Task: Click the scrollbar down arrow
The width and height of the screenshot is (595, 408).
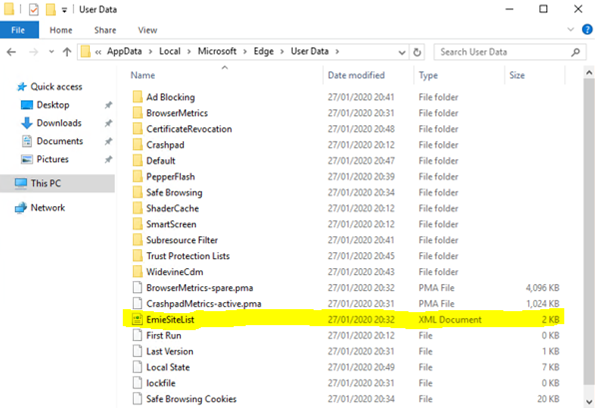Action: (x=589, y=402)
